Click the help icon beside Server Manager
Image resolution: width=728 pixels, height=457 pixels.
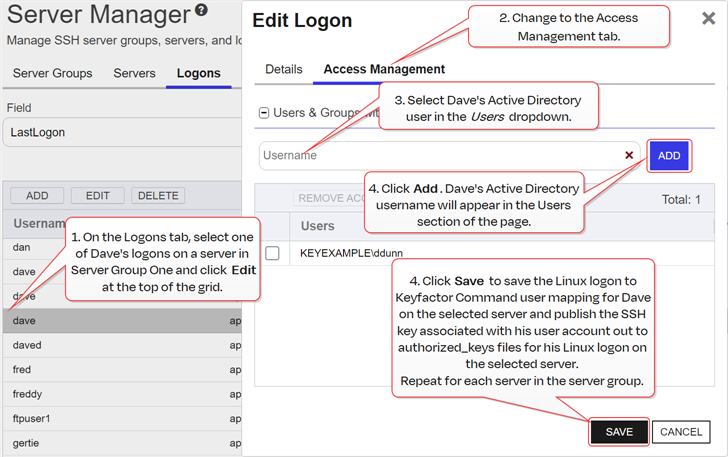click(x=202, y=12)
